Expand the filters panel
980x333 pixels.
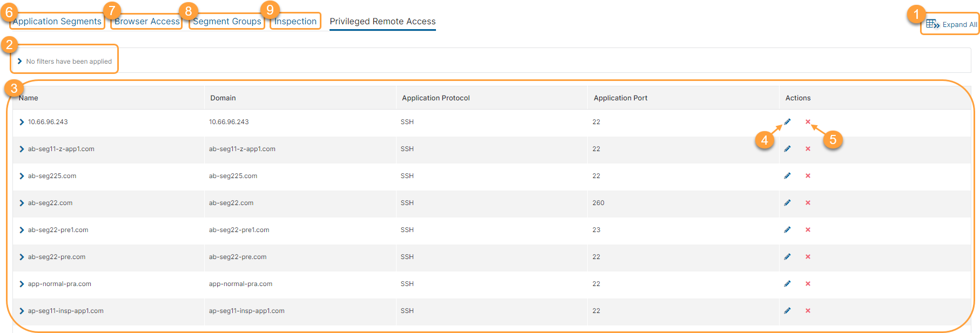[20, 62]
